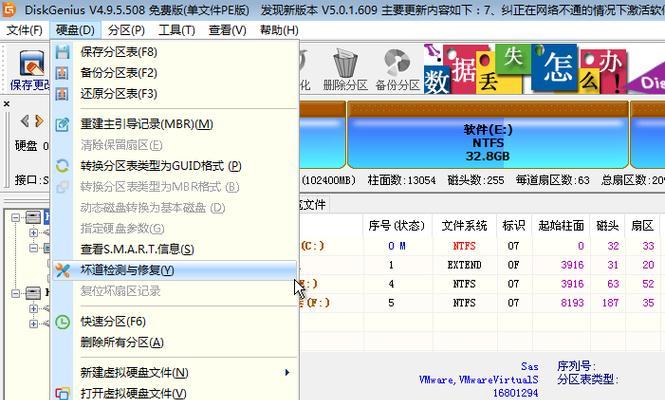
Task: Choose 转换分区表类型为GUID格式 (P)
Action: tap(175, 166)
